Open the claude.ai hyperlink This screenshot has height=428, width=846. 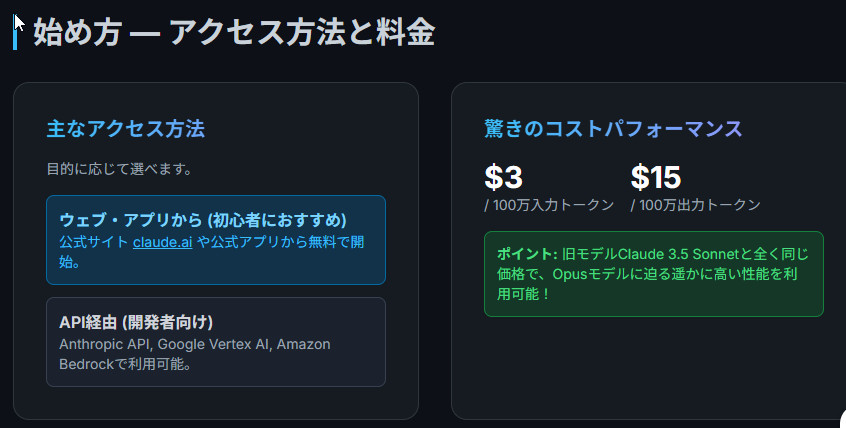(162, 243)
